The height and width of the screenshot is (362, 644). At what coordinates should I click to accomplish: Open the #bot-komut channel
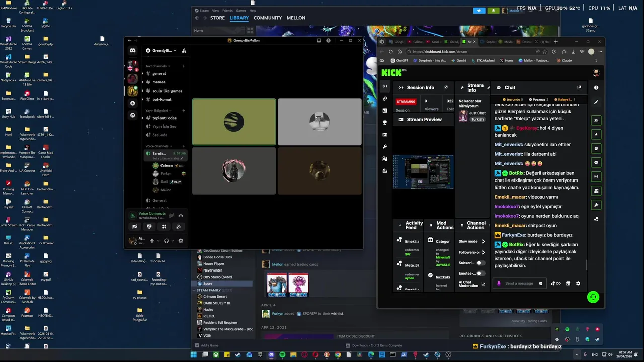pyautogui.click(x=164, y=99)
